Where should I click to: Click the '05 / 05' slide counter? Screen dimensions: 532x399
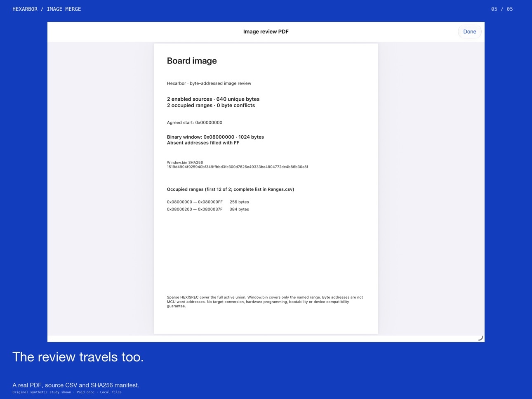tap(502, 9)
